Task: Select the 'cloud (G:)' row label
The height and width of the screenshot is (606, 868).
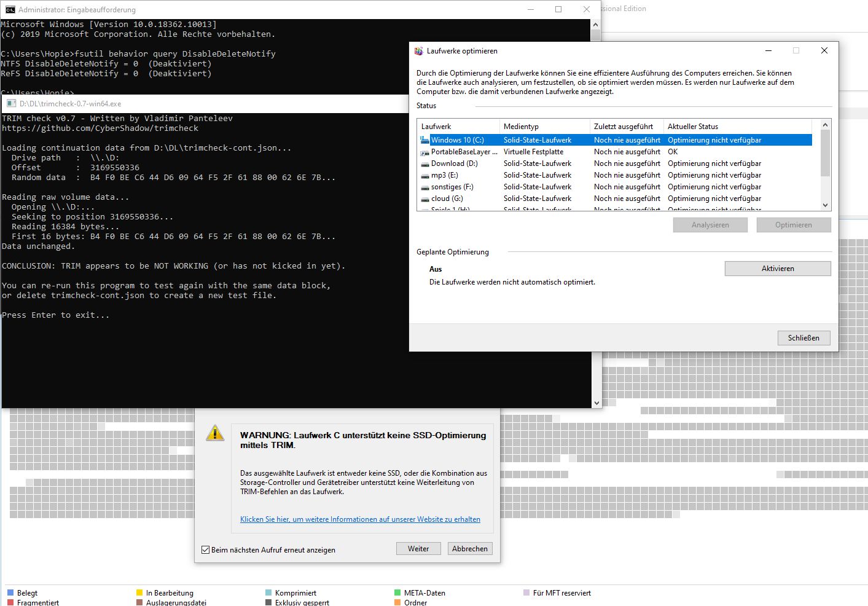Action: click(447, 199)
